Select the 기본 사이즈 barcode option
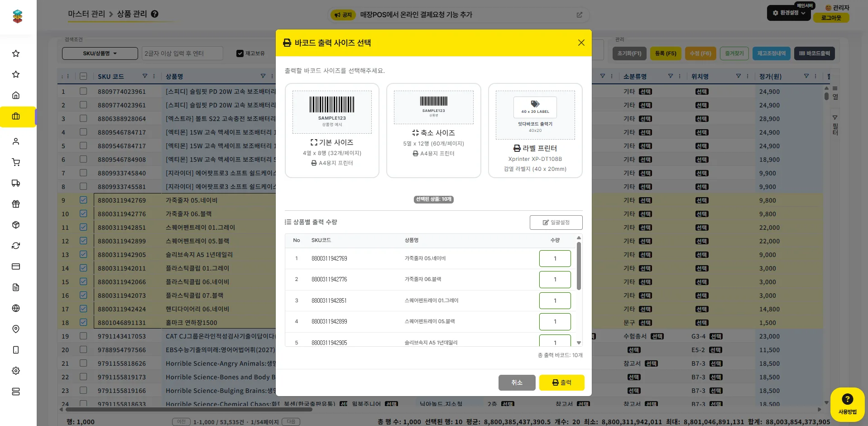The width and height of the screenshot is (868, 426). [x=332, y=131]
